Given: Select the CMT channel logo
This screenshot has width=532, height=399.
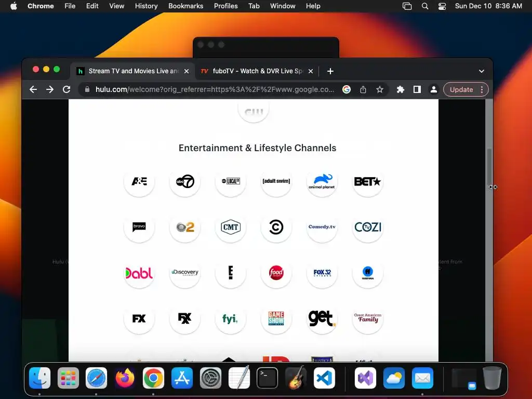Looking at the screenshot, I should point(231,227).
